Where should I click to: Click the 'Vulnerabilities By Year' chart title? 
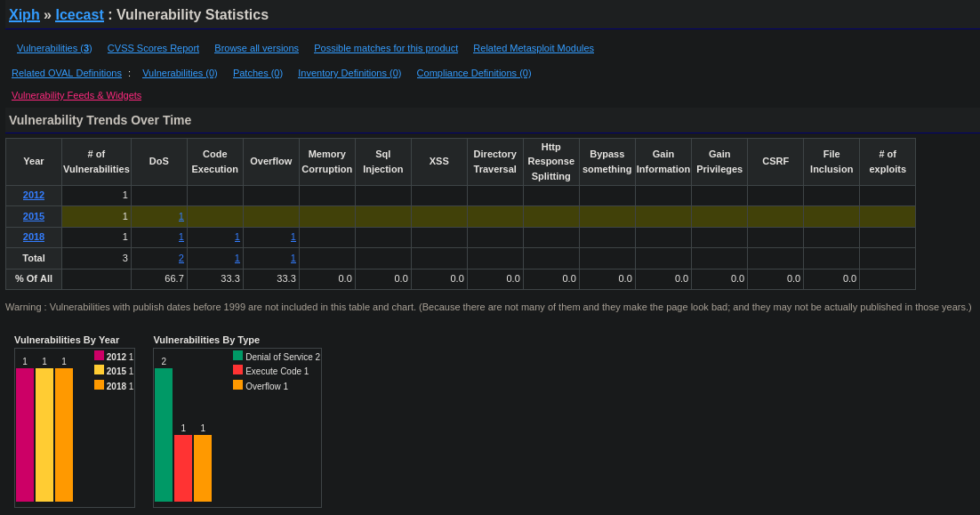click(x=66, y=340)
